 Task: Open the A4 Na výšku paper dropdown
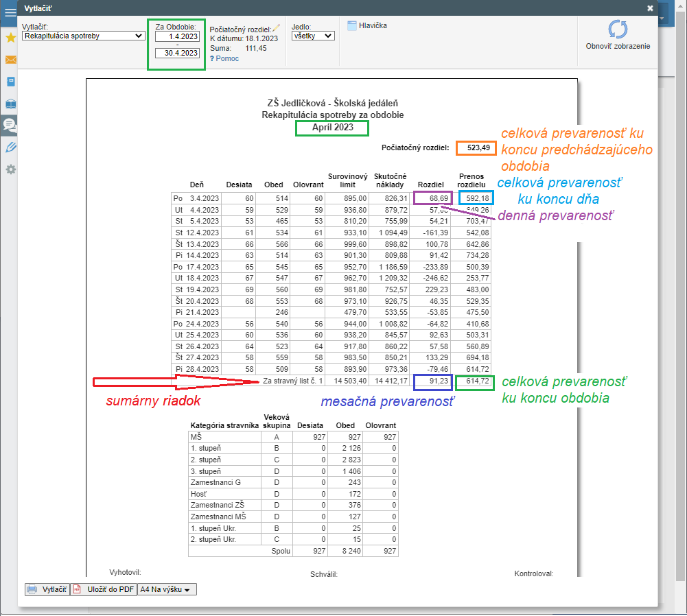coord(167,590)
